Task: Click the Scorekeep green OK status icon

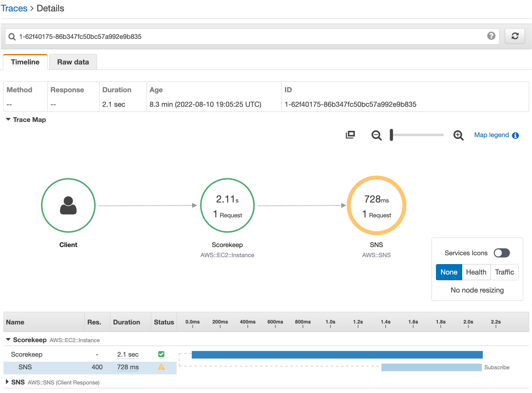Action: pyautogui.click(x=161, y=354)
